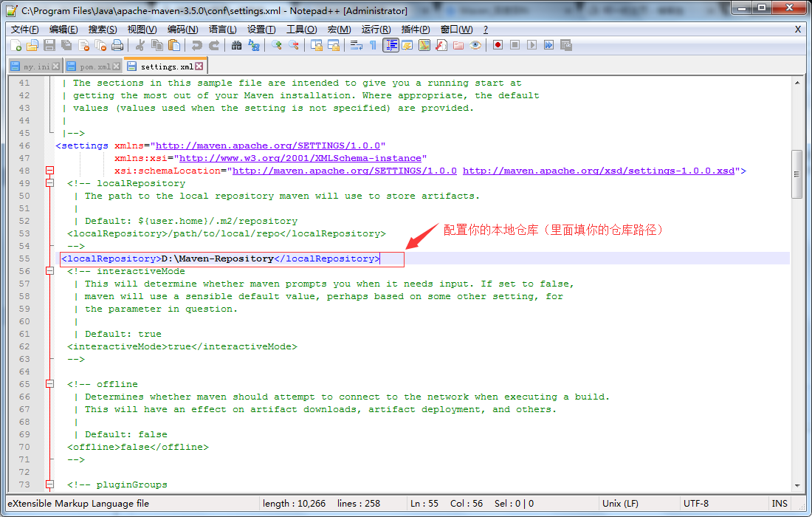
Task: Start macro recording with the red dot
Action: point(498,46)
